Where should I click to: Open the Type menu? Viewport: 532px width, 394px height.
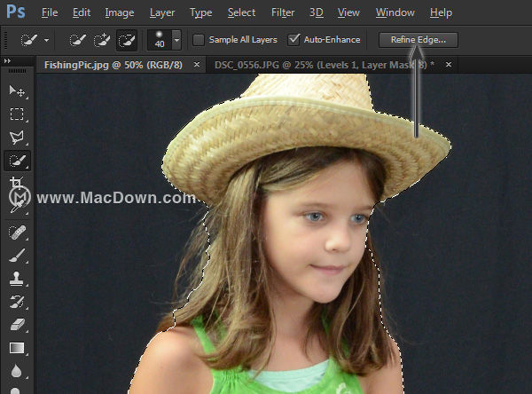[x=201, y=12]
